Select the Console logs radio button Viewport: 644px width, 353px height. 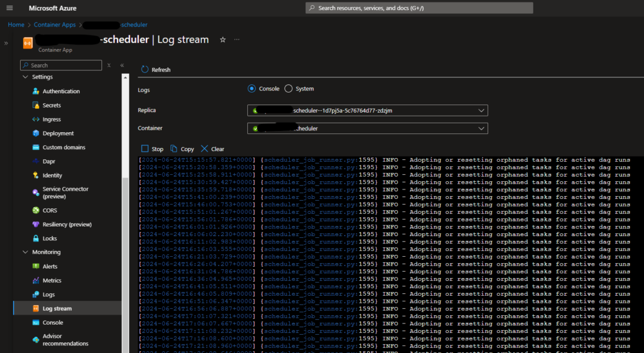point(252,89)
